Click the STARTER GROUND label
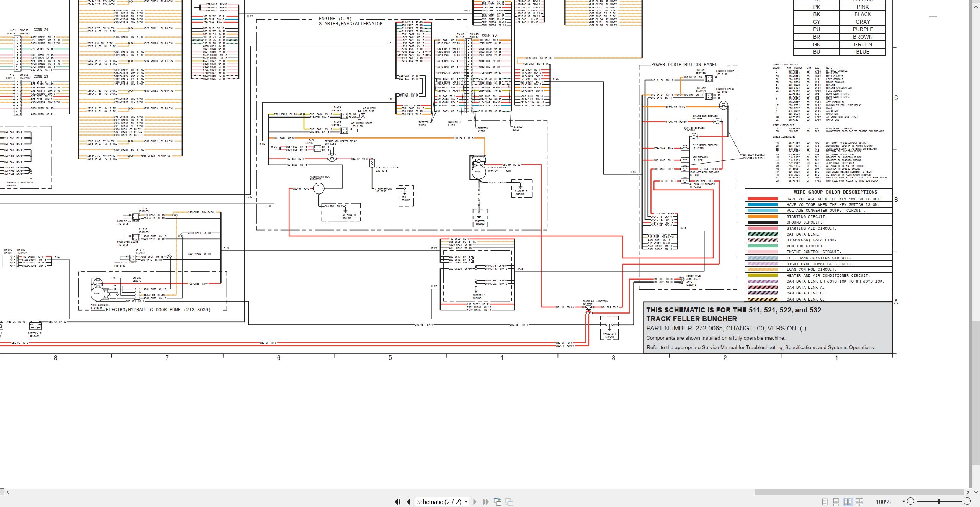The width and height of the screenshot is (980, 507). (480, 222)
